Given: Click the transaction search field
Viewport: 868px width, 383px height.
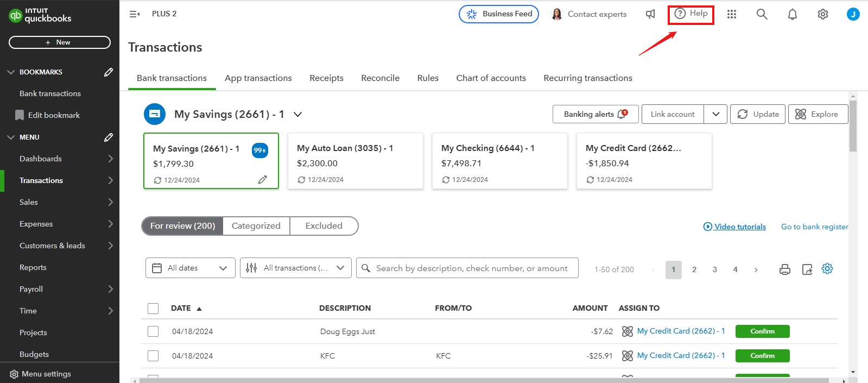Looking at the screenshot, I should (x=471, y=268).
